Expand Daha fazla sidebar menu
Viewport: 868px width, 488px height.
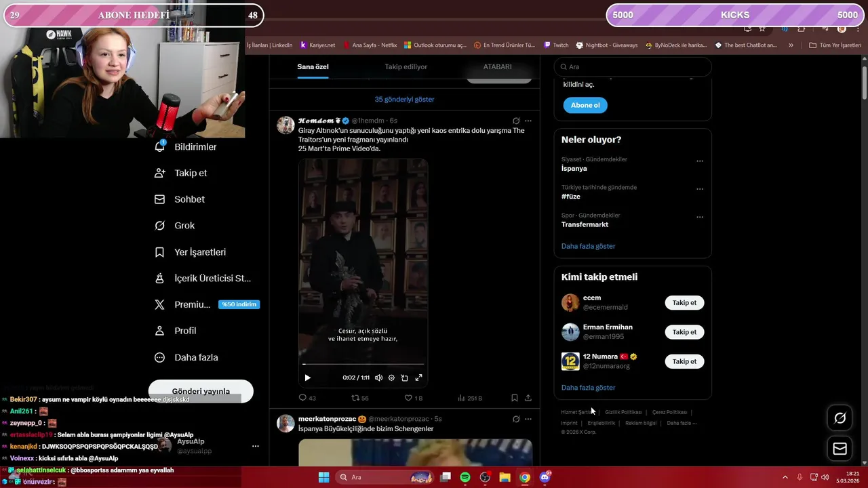[186, 357]
